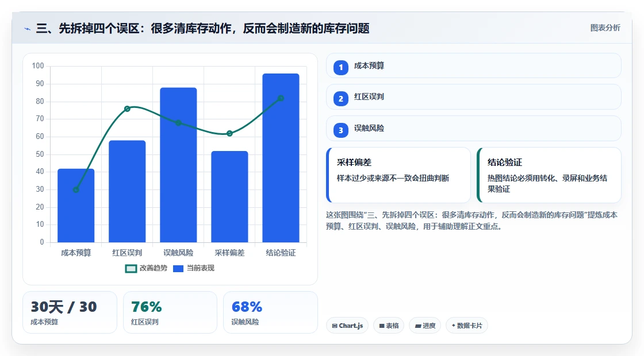The height and width of the screenshot is (356, 644).
Task: Toggle the 当前表现 legend swatch
Action: [x=178, y=269]
